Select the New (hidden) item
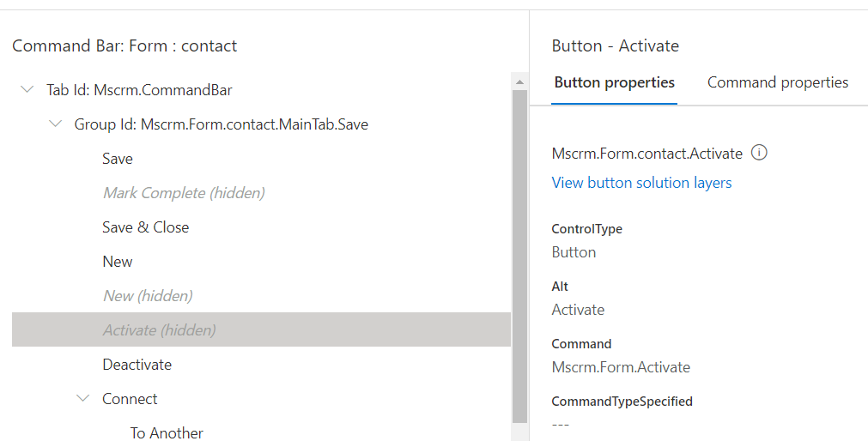The image size is (868, 441). 148,296
